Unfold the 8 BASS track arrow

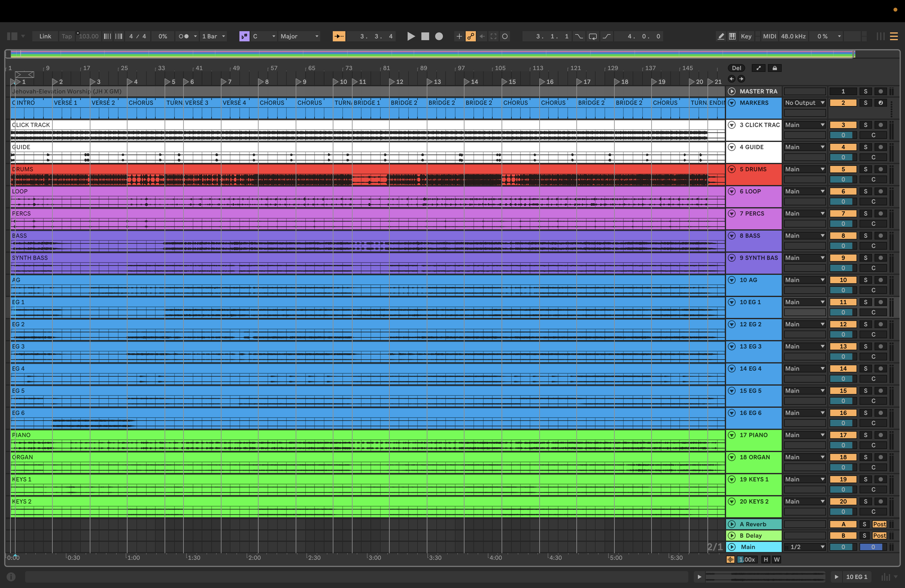[732, 236]
